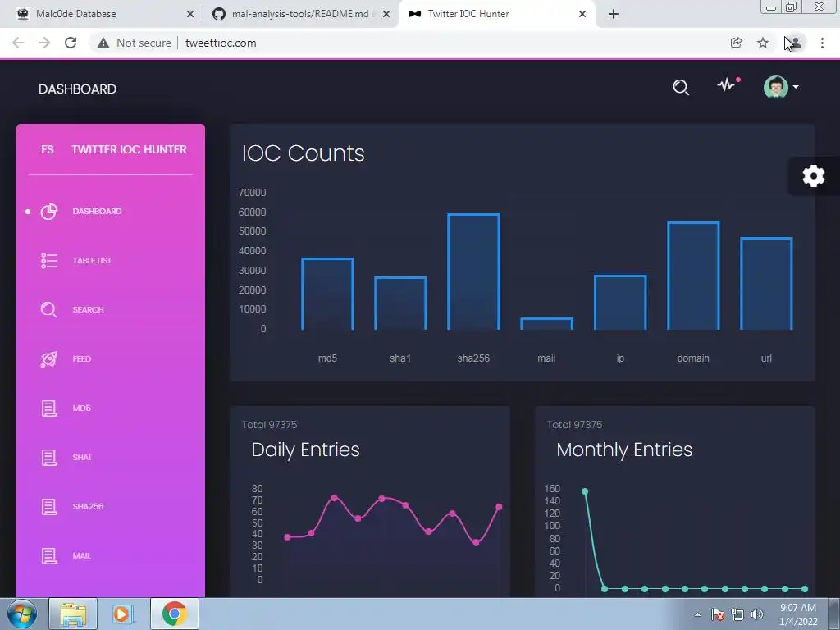Open the Feed menu label
Image resolution: width=840 pixels, height=630 pixels.
click(81, 359)
